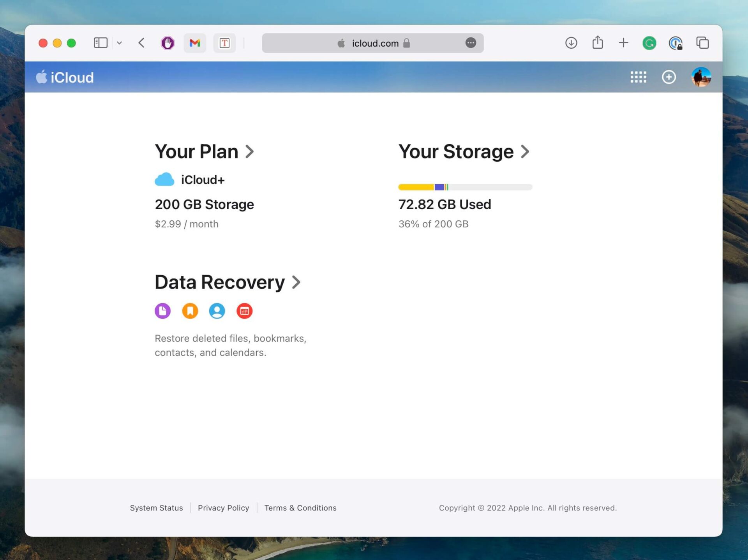Image resolution: width=748 pixels, height=560 pixels.
Task: Switch to the Gmail tab
Action: 195,43
